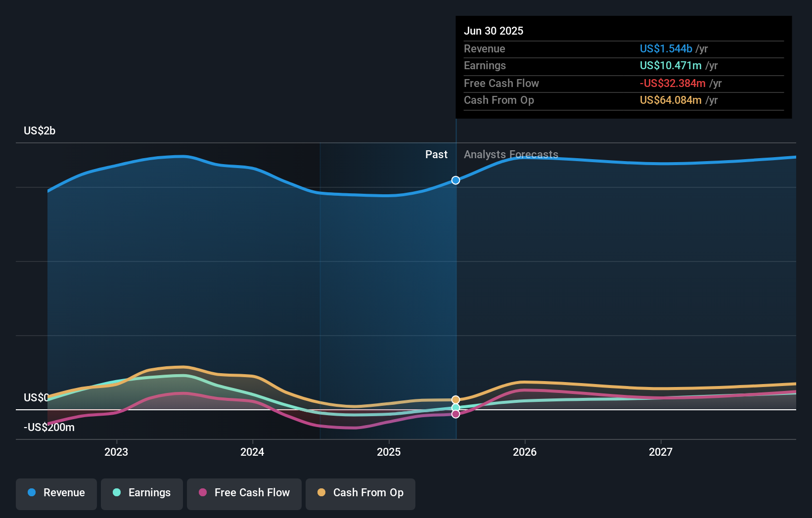Click the Jun 30 2025 tooltip header
The image size is (812, 518).
pos(494,31)
